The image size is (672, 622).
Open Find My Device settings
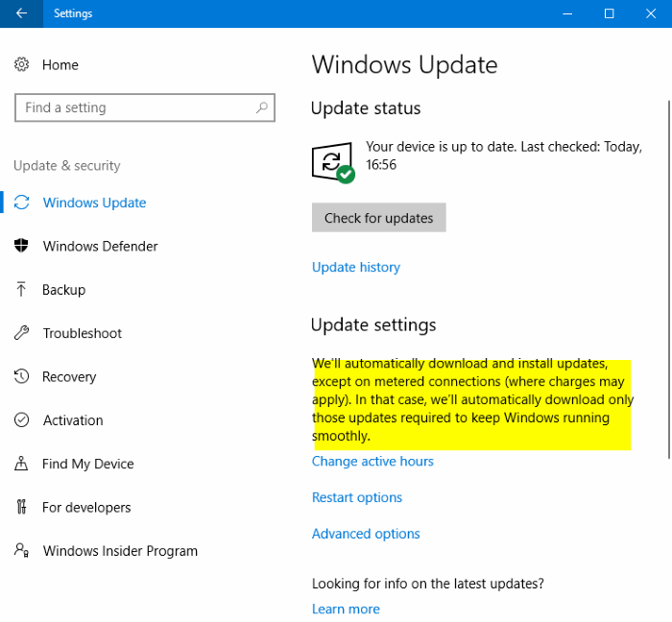click(88, 464)
